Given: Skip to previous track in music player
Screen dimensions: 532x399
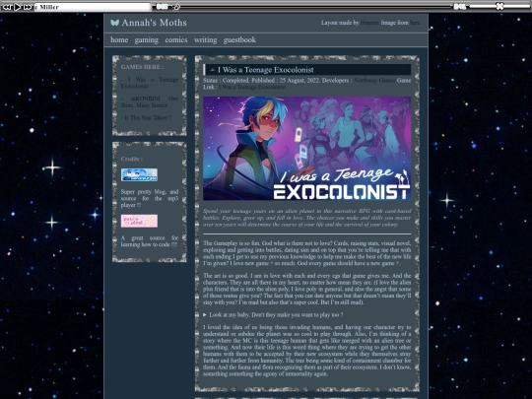Looking at the screenshot, I should pyautogui.click(x=7, y=7).
